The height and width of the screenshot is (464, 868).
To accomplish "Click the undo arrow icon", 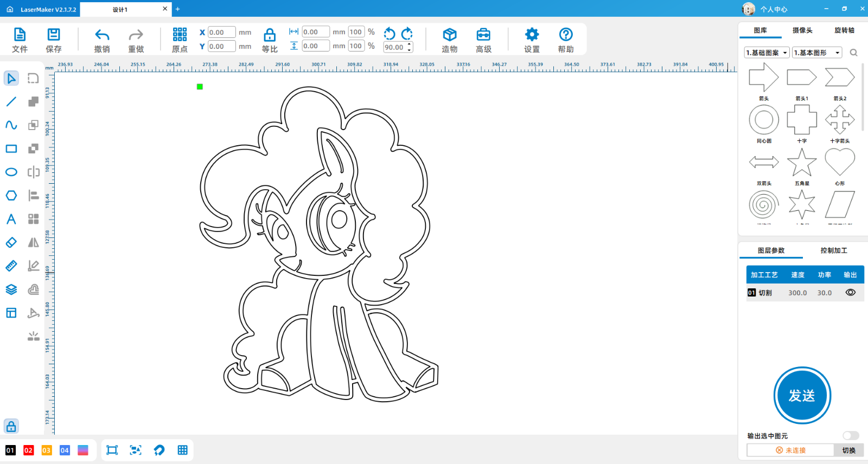I will point(102,35).
